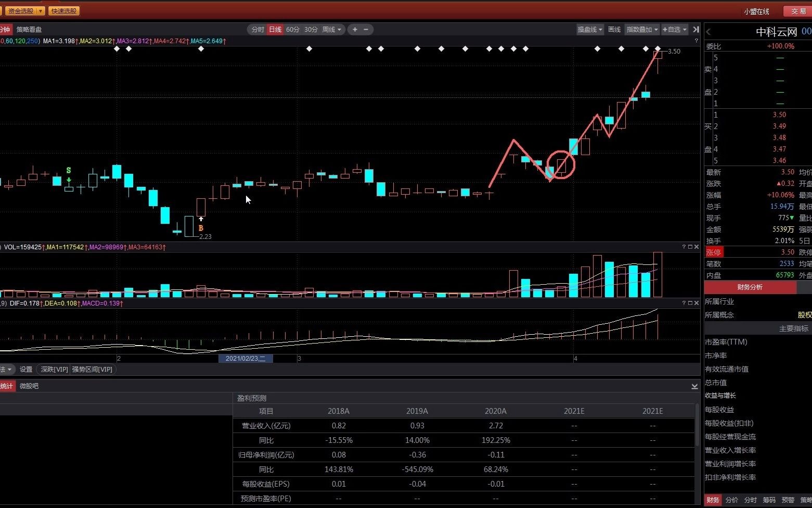The height and width of the screenshot is (508, 812).
Task: Toggle 深跌[VIP] indicator
Action: pyautogui.click(x=55, y=370)
